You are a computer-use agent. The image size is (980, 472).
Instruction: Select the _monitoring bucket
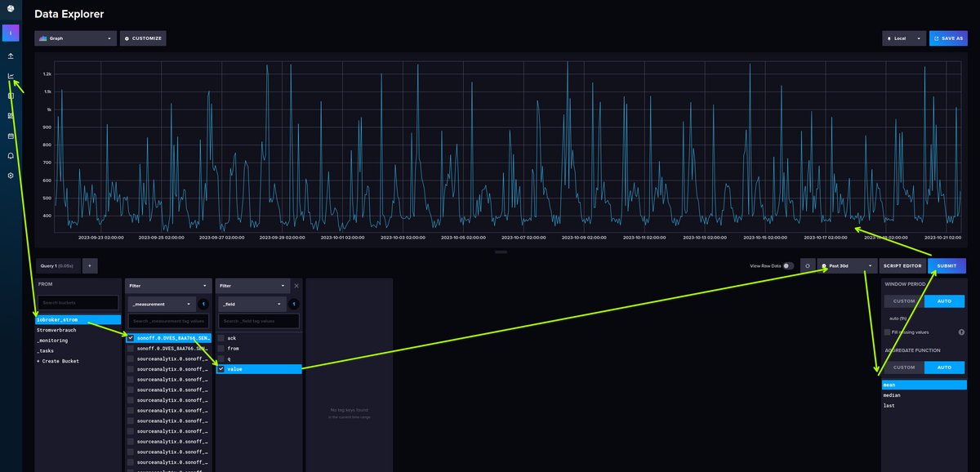click(x=78, y=341)
